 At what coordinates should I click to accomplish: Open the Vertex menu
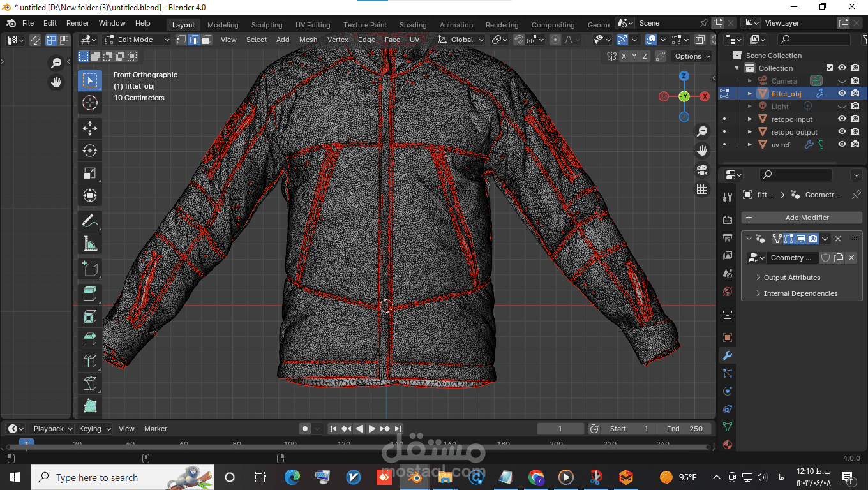[338, 40]
